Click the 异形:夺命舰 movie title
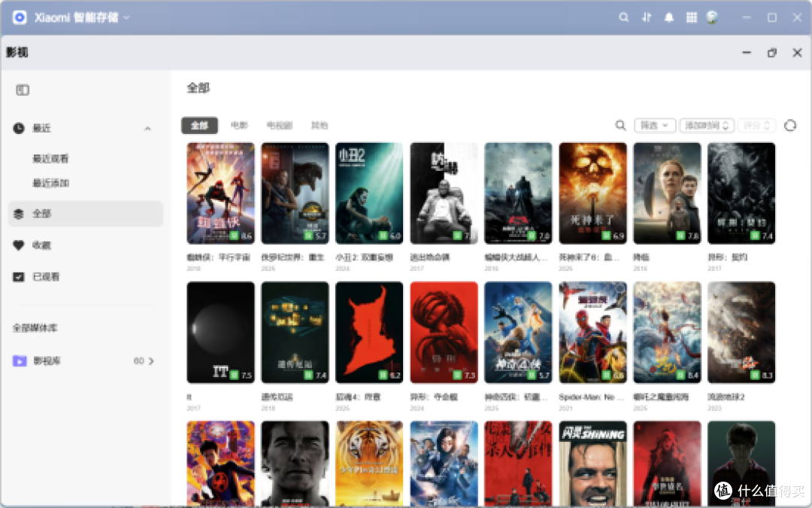This screenshot has width=812, height=508. [434, 397]
